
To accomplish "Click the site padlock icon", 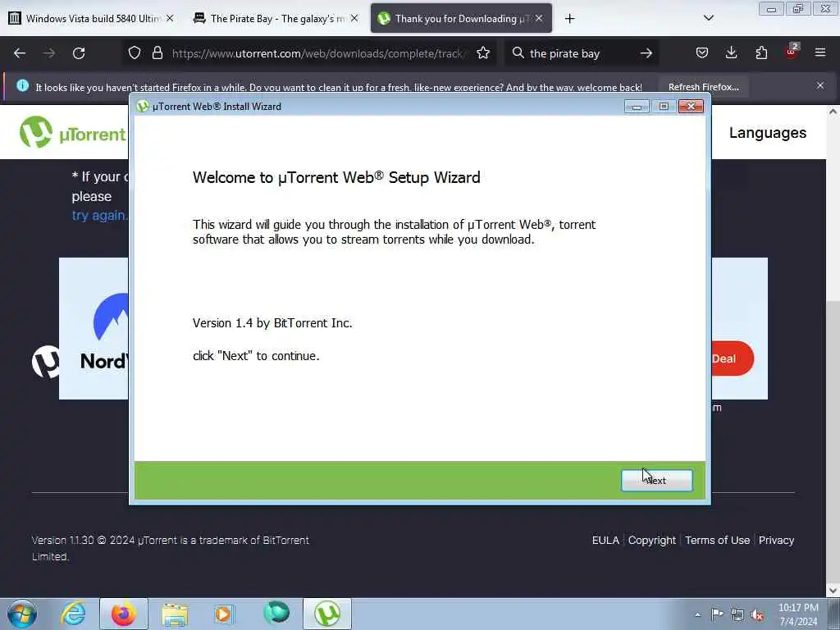I will 157,53.
